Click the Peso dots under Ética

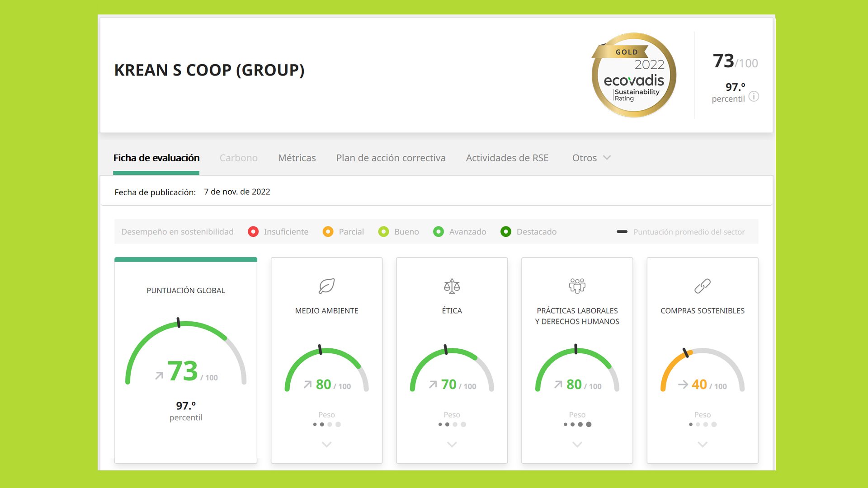[452, 424]
